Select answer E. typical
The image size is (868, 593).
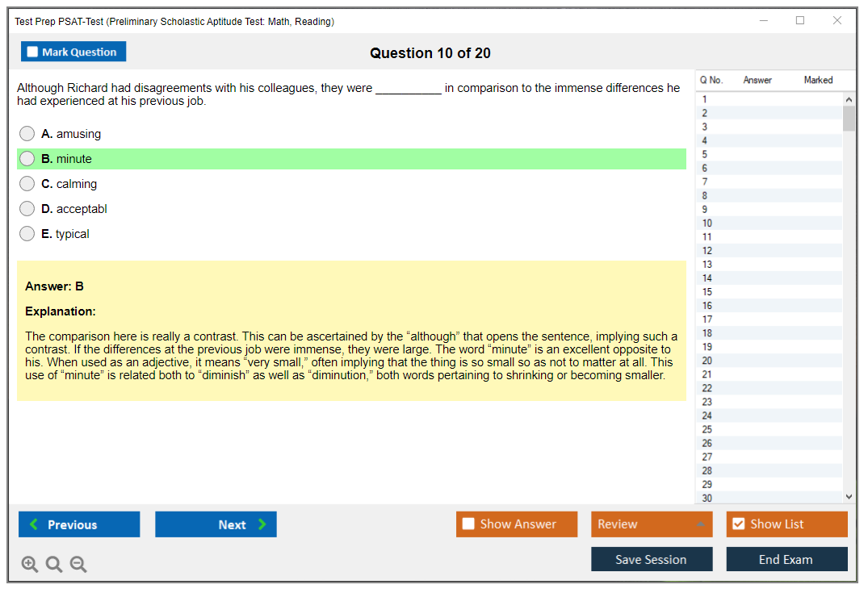point(27,234)
